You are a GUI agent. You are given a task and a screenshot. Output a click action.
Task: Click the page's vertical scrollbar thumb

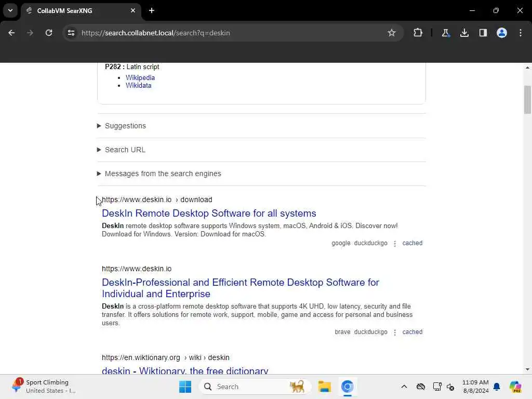[x=527, y=100]
